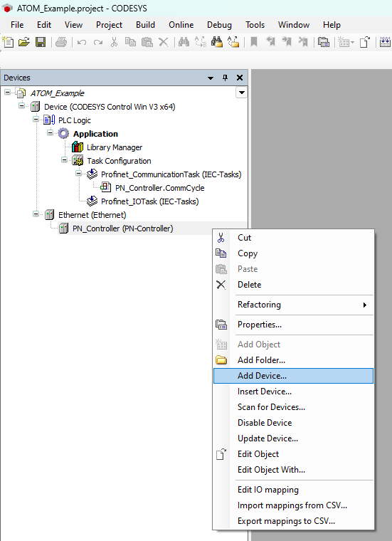Collapse the Profinet_CommunicationTask node
Image resolution: width=392 pixels, height=541 pixels.
coord(78,174)
